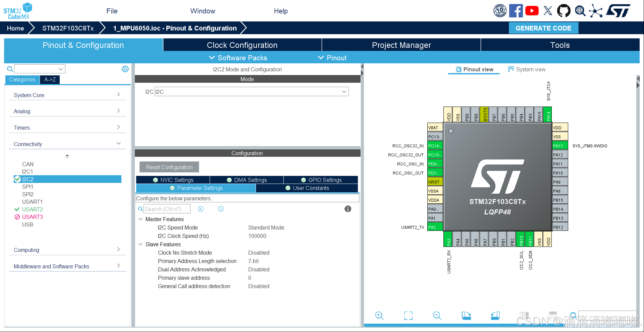Image resolution: width=644 pixels, height=332 pixels.
Task: Switch to Tools tab
Action: pyautogui.click(x=560, y=45)
